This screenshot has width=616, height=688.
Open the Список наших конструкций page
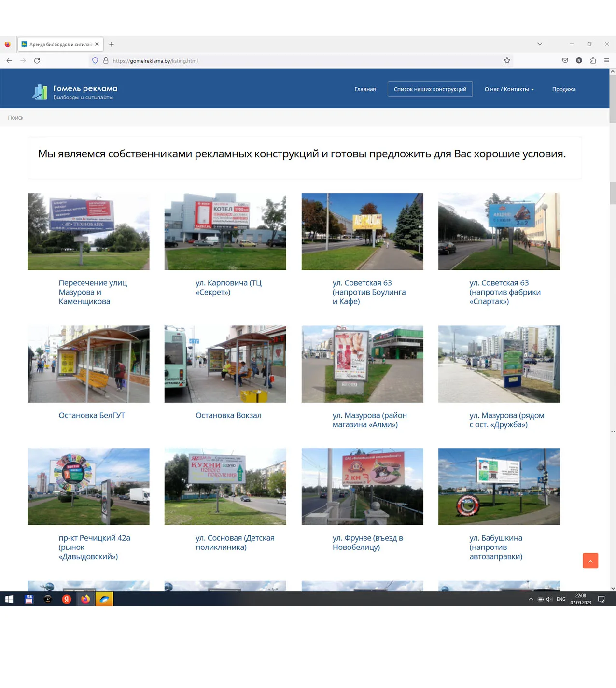(x=430, y=89)
